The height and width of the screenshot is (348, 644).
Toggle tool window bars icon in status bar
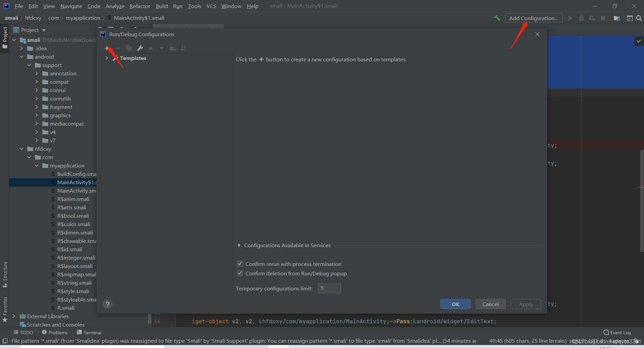click(5, 341)
